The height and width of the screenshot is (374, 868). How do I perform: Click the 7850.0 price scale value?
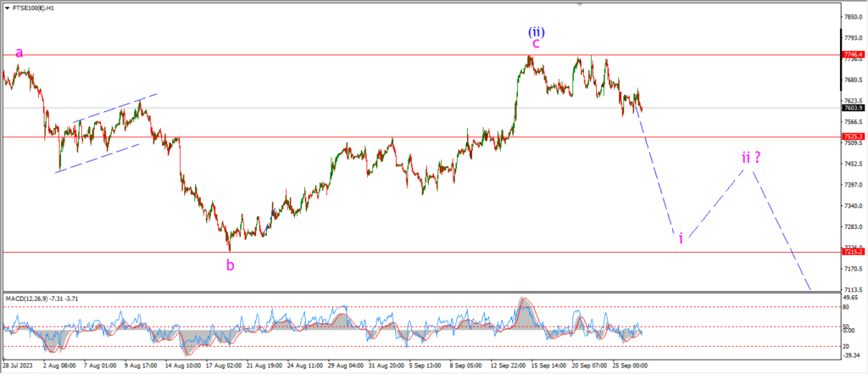[x=852, y=17]
